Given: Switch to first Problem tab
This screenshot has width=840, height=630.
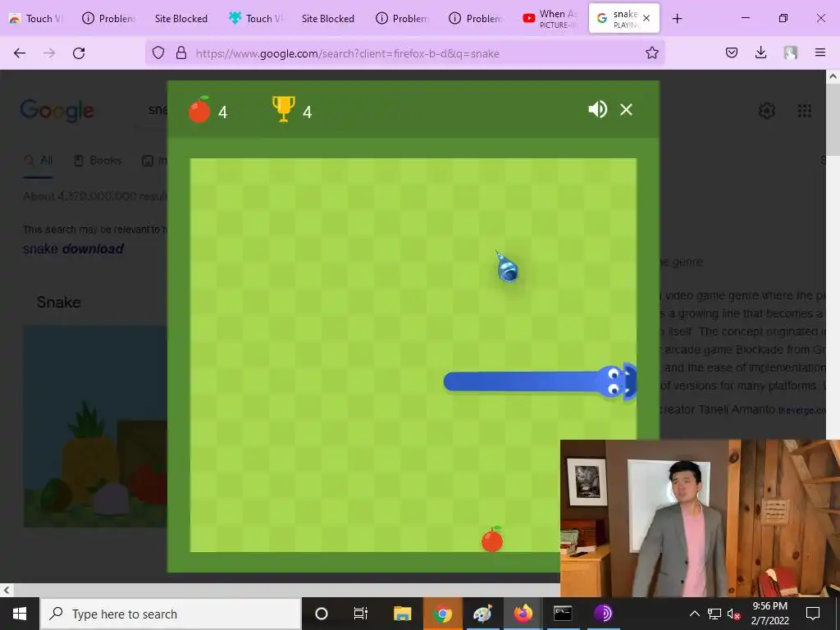Looking at the screenshot, I should [x=108, y=19].
